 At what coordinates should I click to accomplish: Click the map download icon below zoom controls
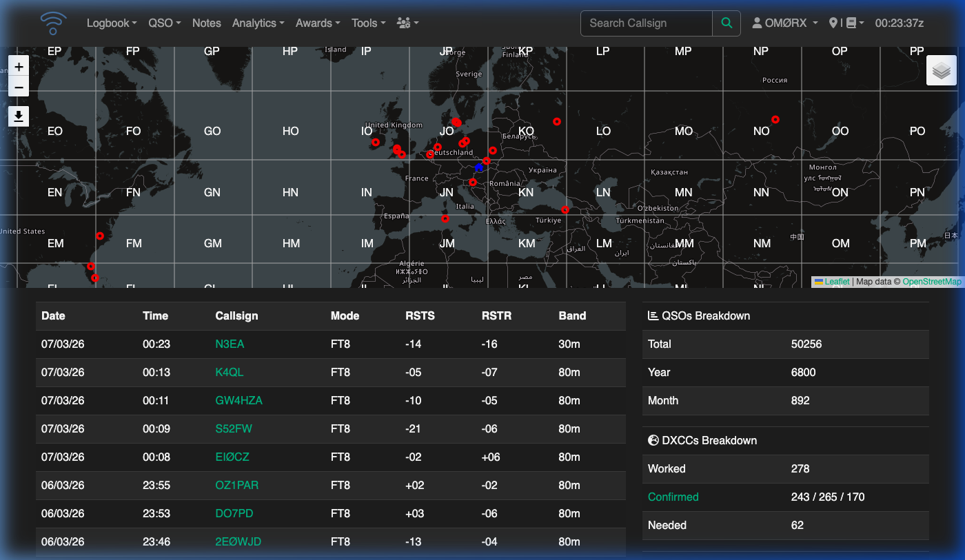(19, 116)
